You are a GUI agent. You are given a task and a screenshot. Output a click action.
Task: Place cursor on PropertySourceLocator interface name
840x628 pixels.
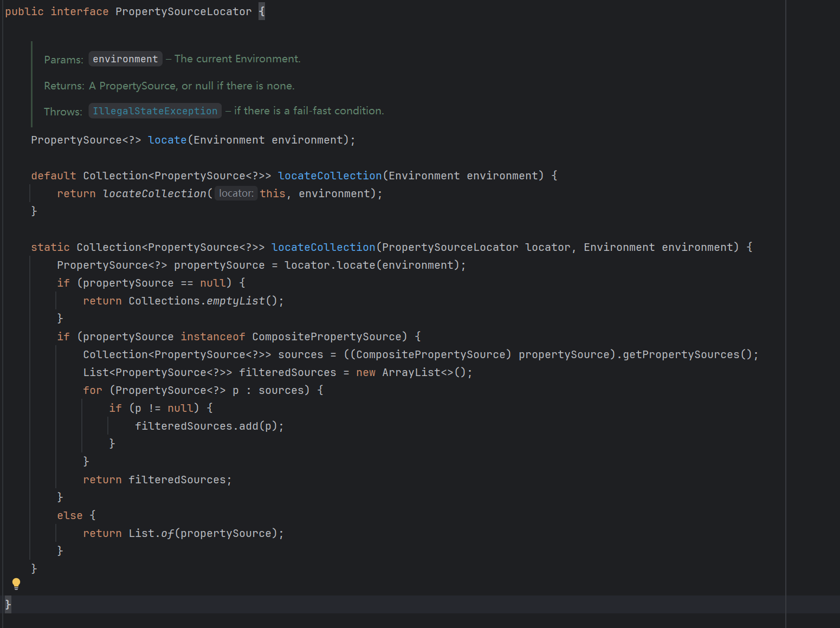183,11
